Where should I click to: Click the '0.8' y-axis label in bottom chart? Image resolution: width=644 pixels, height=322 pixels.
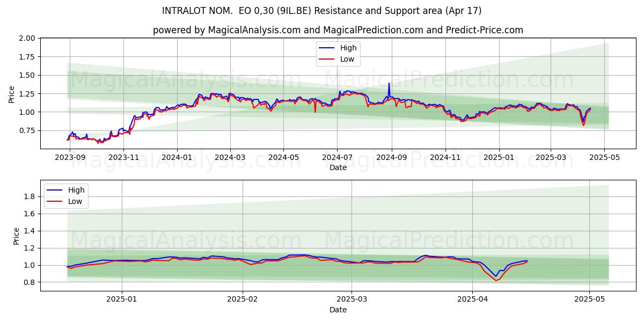tap(30, 282)
